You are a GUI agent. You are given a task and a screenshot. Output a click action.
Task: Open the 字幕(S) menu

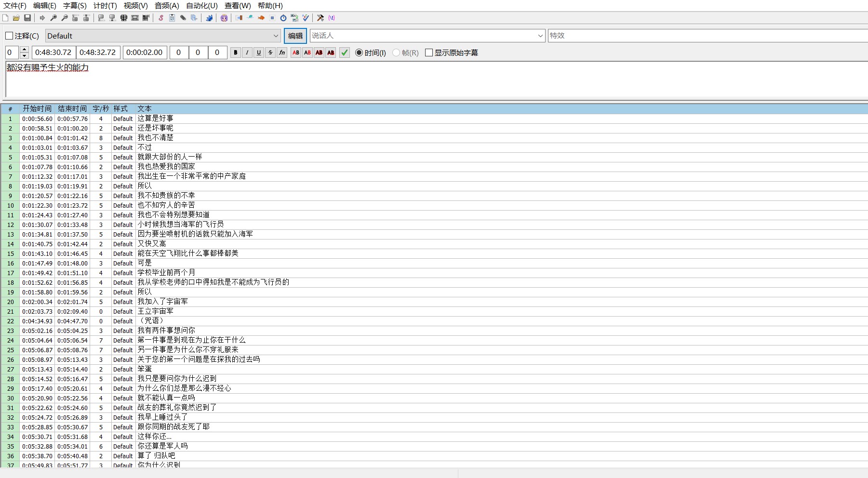pos(75,6)
